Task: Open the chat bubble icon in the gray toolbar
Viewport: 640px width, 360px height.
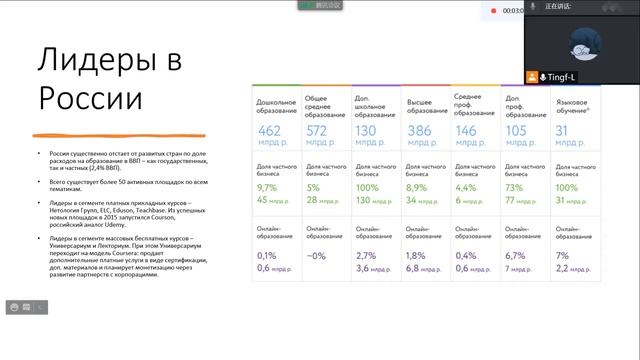Action: (x=27, y=307)
